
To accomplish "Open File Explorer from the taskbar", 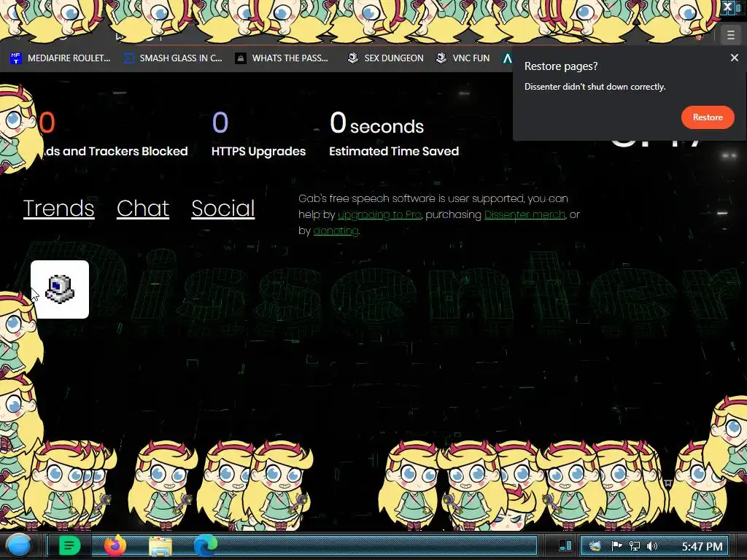I will 160,546.
